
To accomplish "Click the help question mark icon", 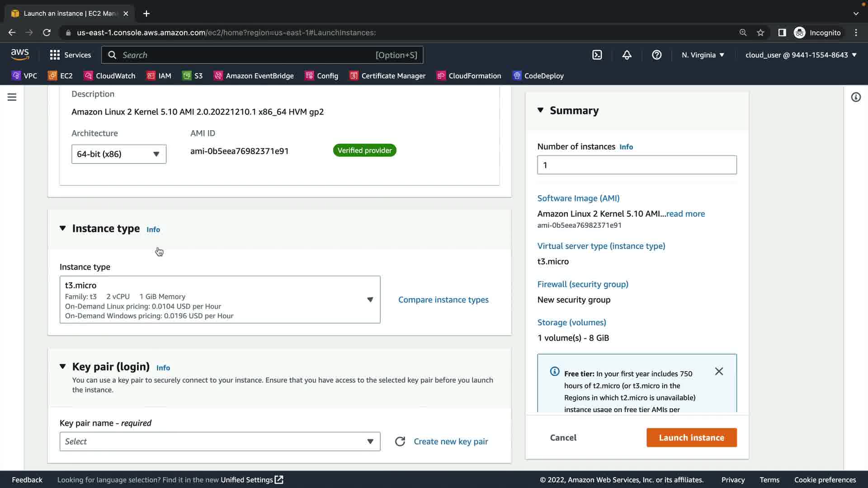I will (656, 55).
